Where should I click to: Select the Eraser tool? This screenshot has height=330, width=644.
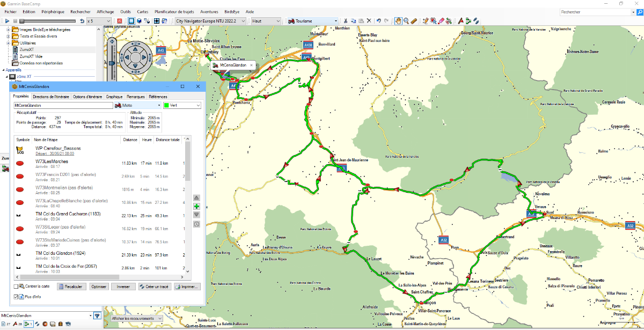[x=441, y=21]
